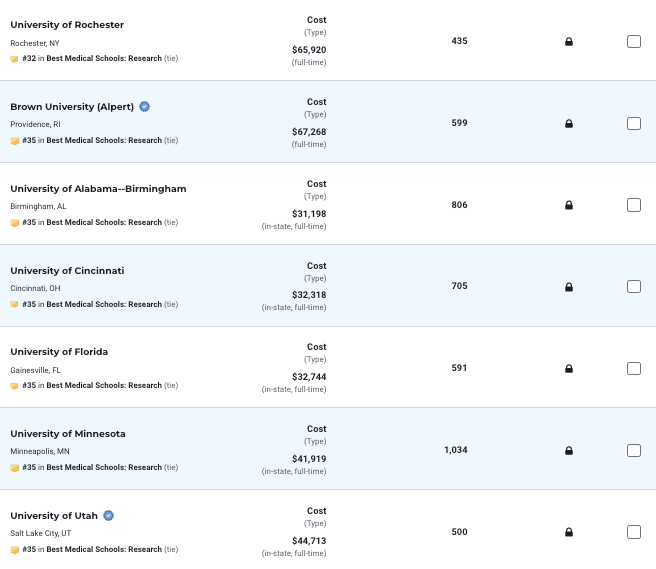The width and height of the screenshot is (656, 569).
Task: Click the lock icon in University of Minnesota row
Action: pyautogui.click(x=569, y=451)
